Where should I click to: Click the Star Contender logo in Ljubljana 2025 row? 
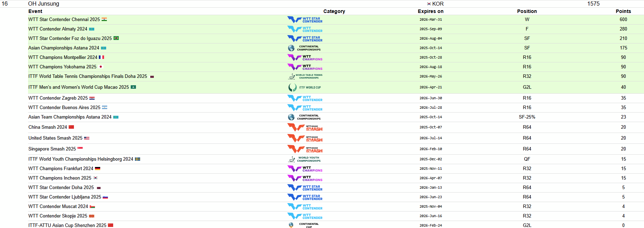pos(305,197)
